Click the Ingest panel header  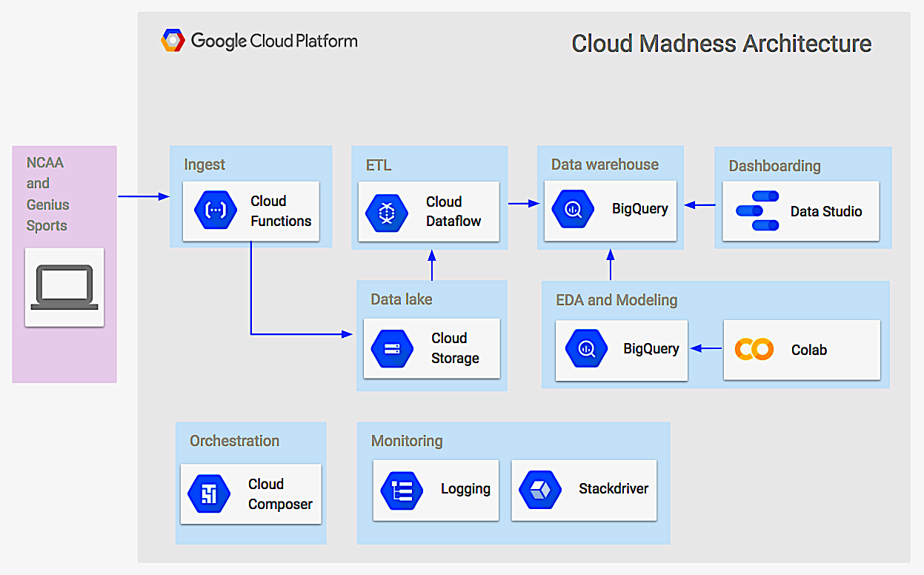pos(205,164)
